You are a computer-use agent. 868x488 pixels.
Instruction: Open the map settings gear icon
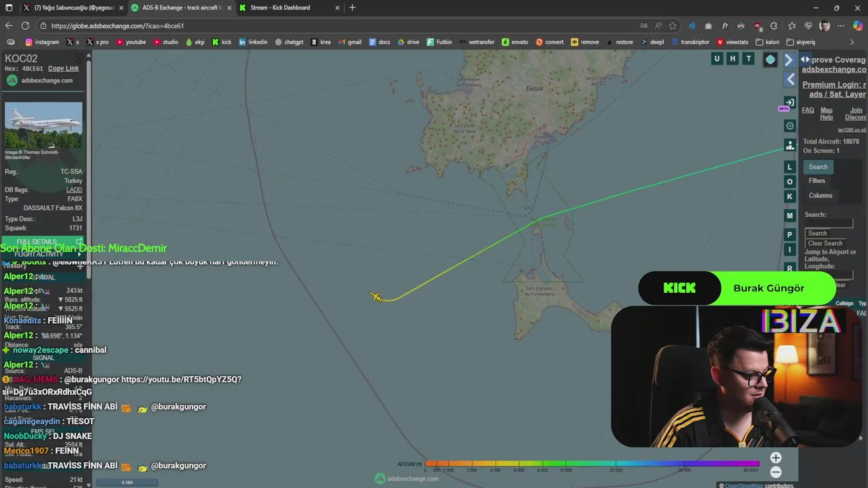click(790, 126)
